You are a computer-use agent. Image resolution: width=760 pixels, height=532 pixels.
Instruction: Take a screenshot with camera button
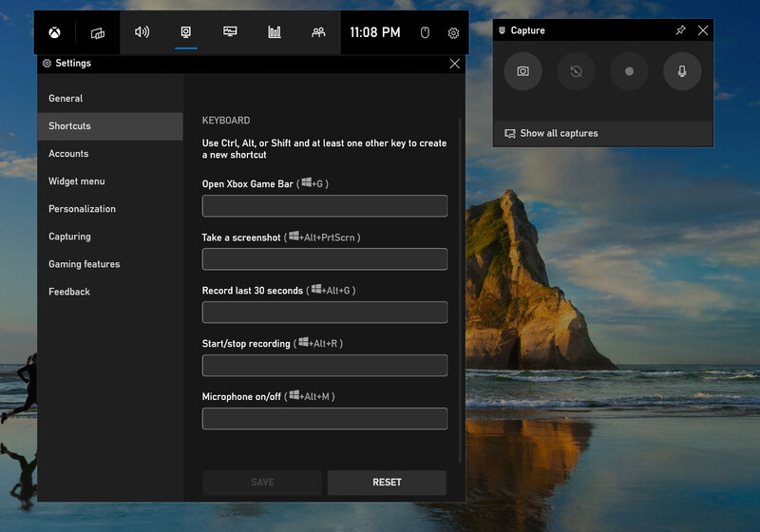[x=522, y=71]
